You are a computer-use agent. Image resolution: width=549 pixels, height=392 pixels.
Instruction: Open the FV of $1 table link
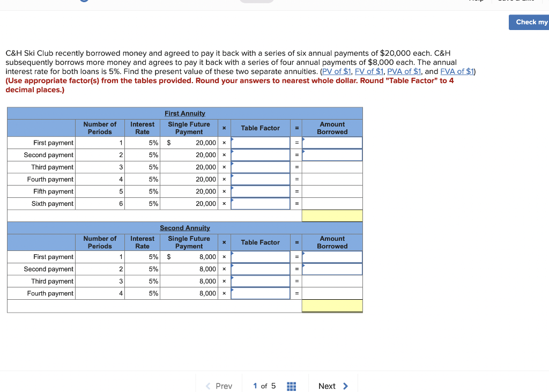coord(369,71)
